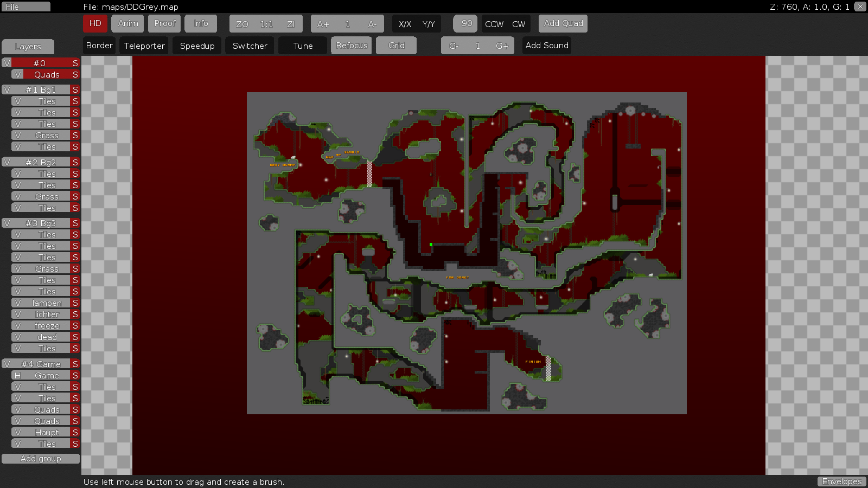Click the Add Quad button
Image resolution: width=868 pixels, height=488 pixels.
(563, 23)
